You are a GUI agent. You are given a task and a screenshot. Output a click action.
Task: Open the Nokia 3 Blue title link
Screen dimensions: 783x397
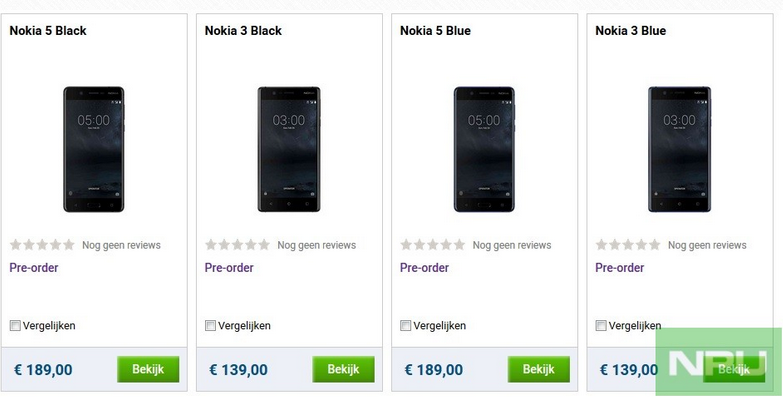pyautogui.click(x=631, y=31)
